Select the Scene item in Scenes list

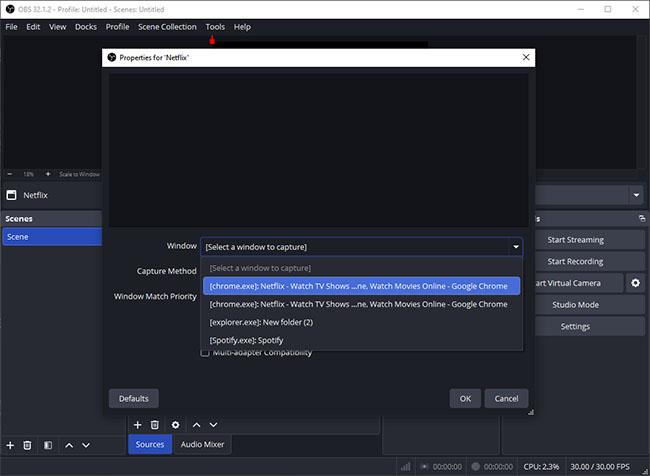point(52,237)
